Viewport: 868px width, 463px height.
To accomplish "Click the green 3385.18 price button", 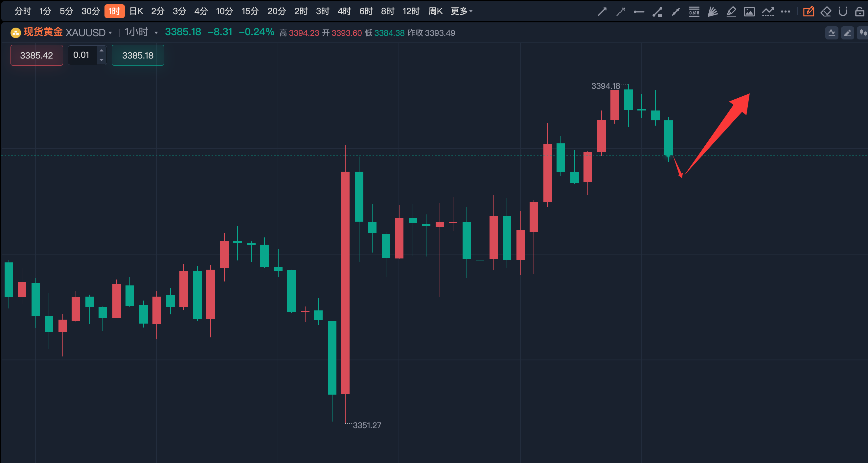I will pos(137,55).
